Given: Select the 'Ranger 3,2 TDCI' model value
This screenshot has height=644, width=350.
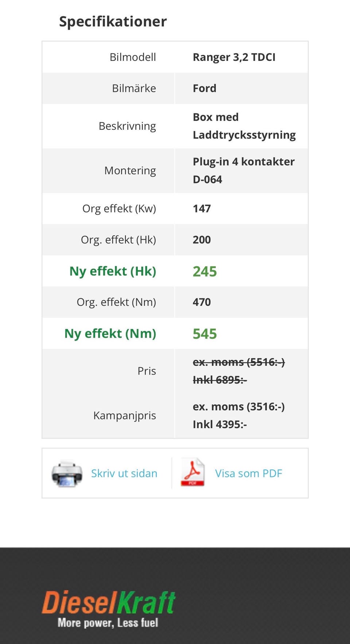Looking at the screenshot, I should point(234,57).
